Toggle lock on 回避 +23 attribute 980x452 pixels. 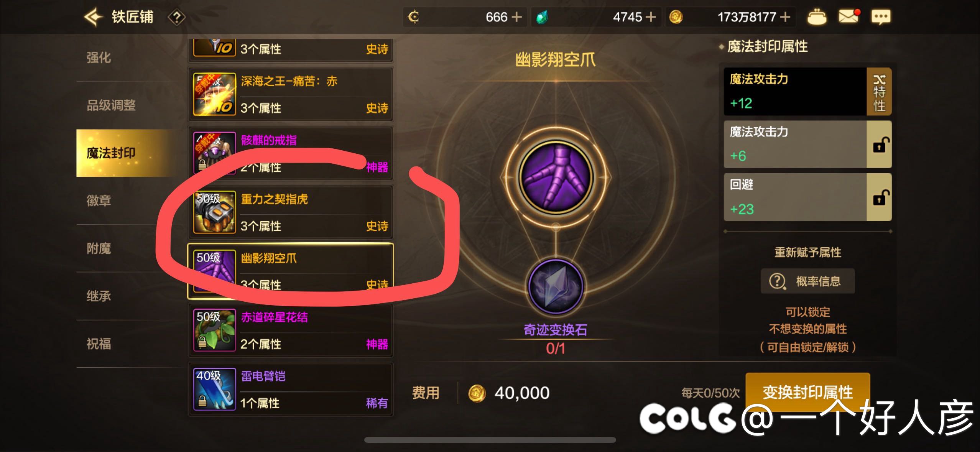point(879,197)
